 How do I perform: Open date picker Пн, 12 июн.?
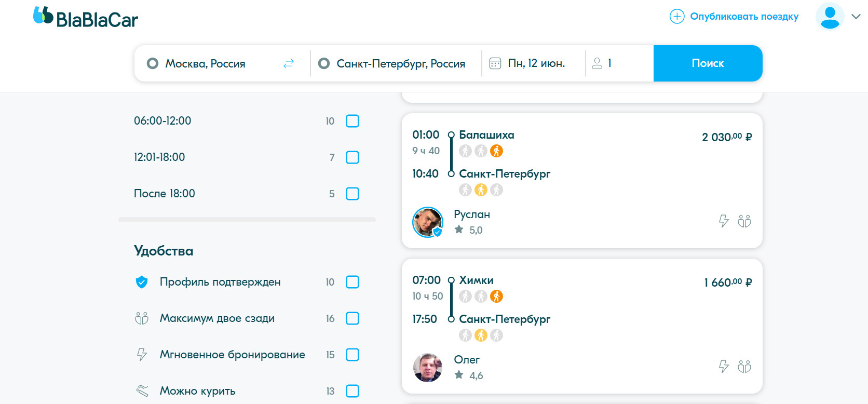pos(534,63)
